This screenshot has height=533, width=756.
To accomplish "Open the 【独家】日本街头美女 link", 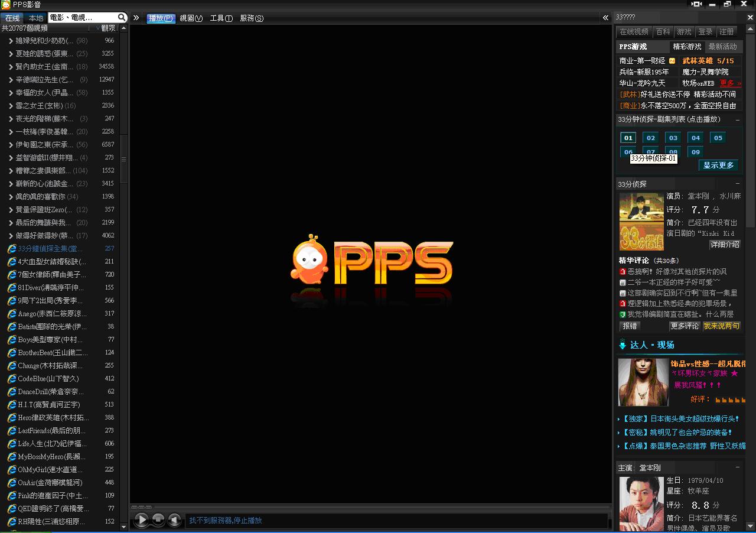I will pos(681,418).
